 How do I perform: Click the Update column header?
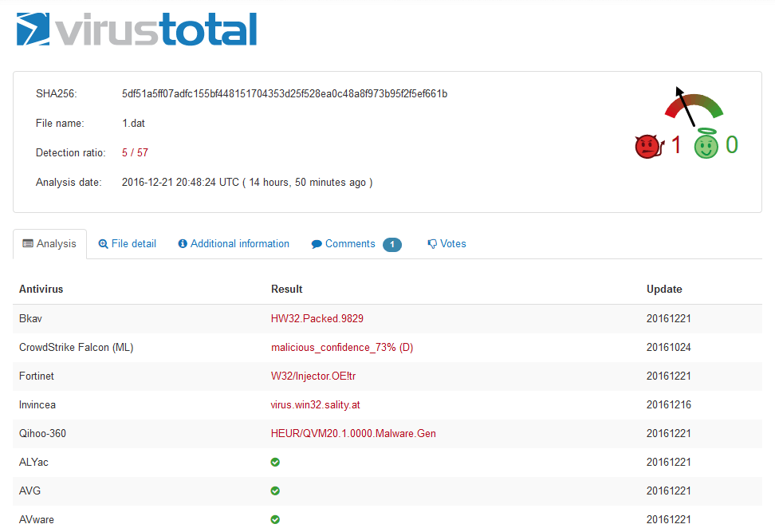664,290
